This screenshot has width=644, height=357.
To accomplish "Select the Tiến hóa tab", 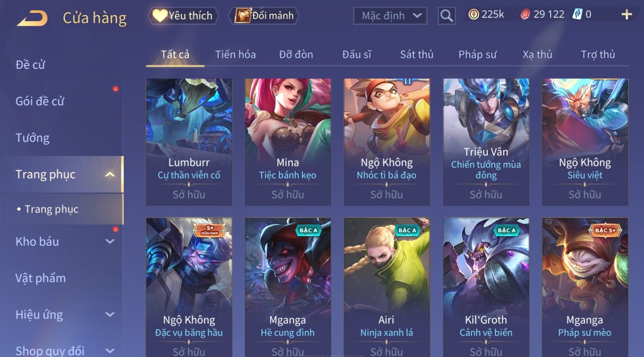I will pos(235,54).
